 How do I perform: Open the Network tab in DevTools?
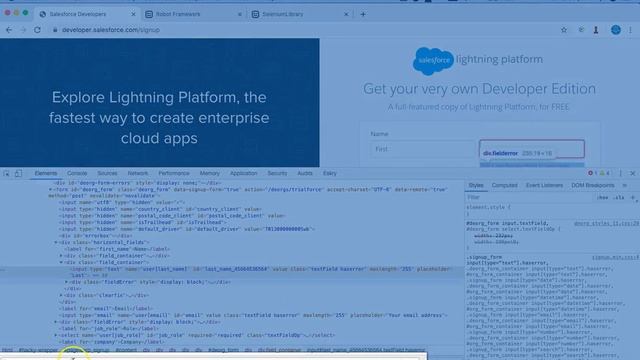click(x=138, y=173)
